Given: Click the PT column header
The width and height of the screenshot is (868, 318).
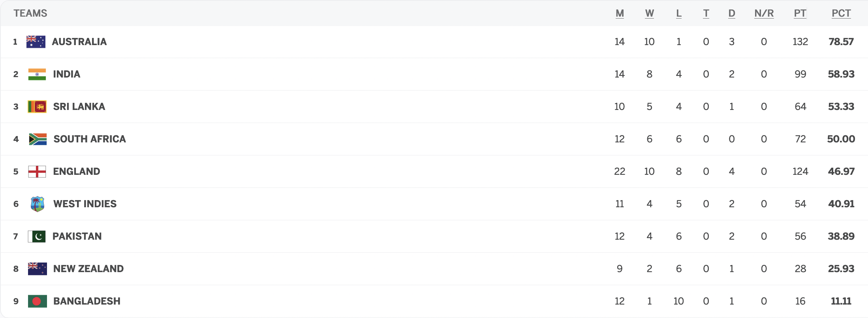Looking at the screenshot, I should (x=800, y=13).
